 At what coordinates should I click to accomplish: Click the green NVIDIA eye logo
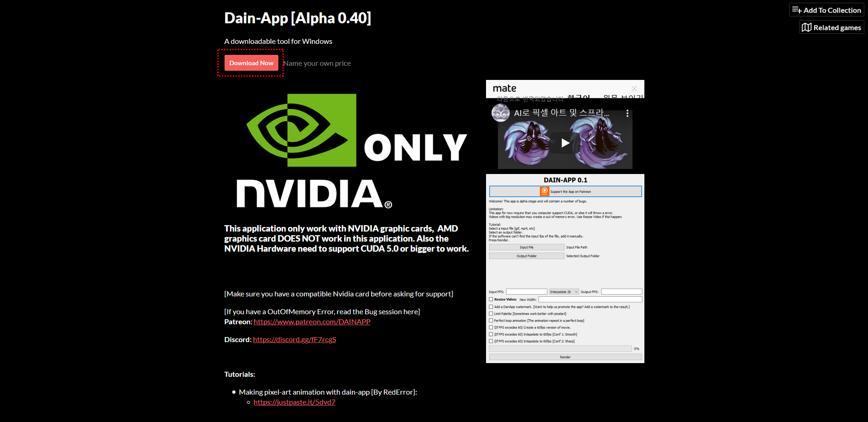coord(301,130)
